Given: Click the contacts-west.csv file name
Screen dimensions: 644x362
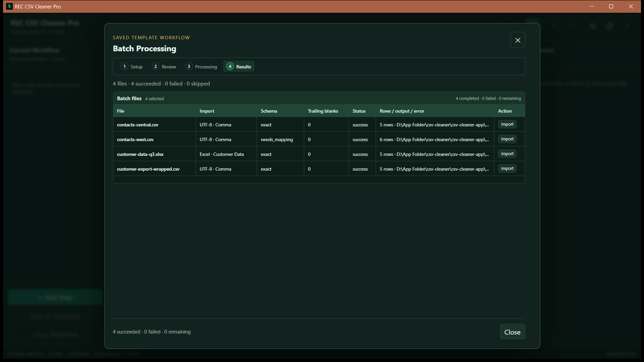Looking at the screenshot, I should click(x=135, y=139).
